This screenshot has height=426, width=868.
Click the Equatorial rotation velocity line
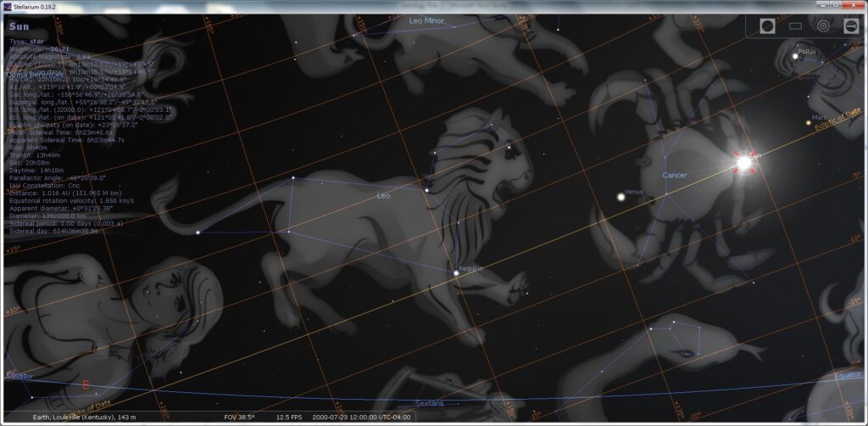click(71, 200)
